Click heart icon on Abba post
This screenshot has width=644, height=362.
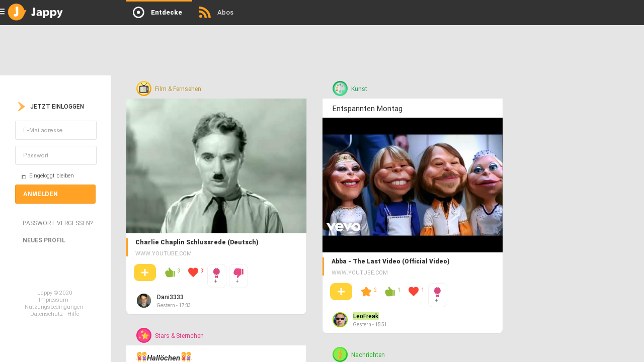point(414,292)
